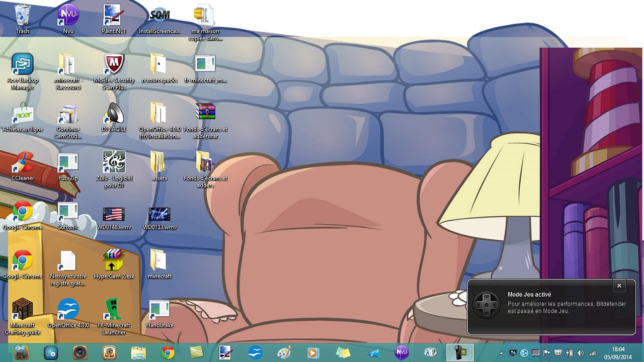Open the blue paper plane taskbar app
Screen dimensions: 644x362
[373, 352]
